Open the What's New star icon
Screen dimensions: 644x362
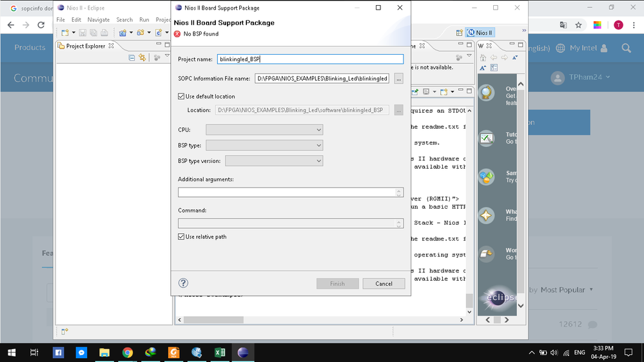point(486,216)
